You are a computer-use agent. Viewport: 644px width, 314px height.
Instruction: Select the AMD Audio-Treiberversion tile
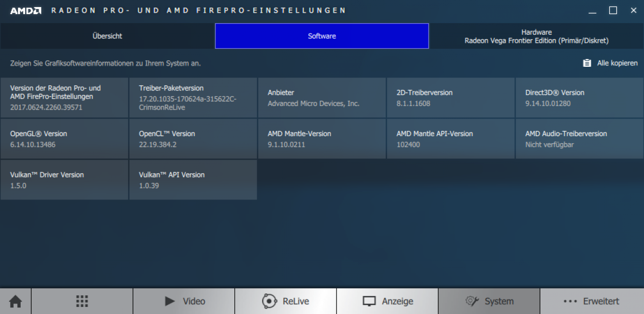580,139
